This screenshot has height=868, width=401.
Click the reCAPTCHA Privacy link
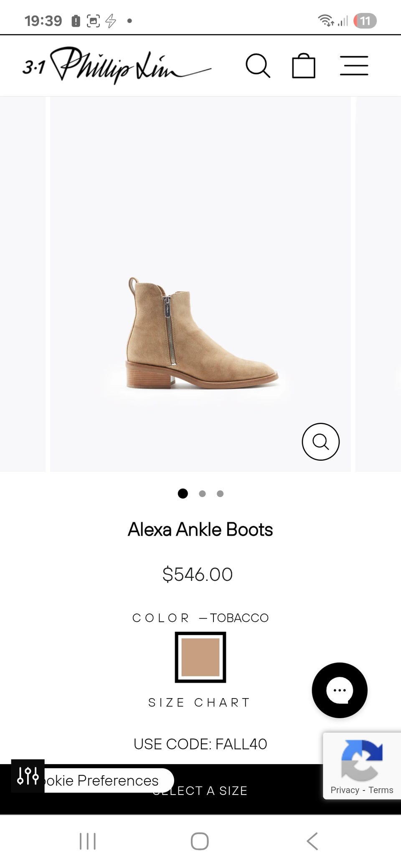click(x=345, y=790)
